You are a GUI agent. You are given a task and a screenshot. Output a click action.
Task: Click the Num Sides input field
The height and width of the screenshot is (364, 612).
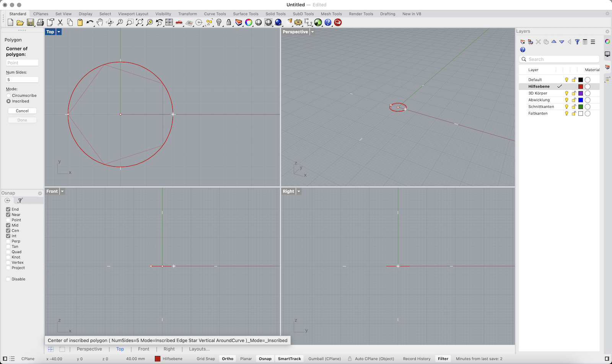pyautogui.click(x=22, y=80)
